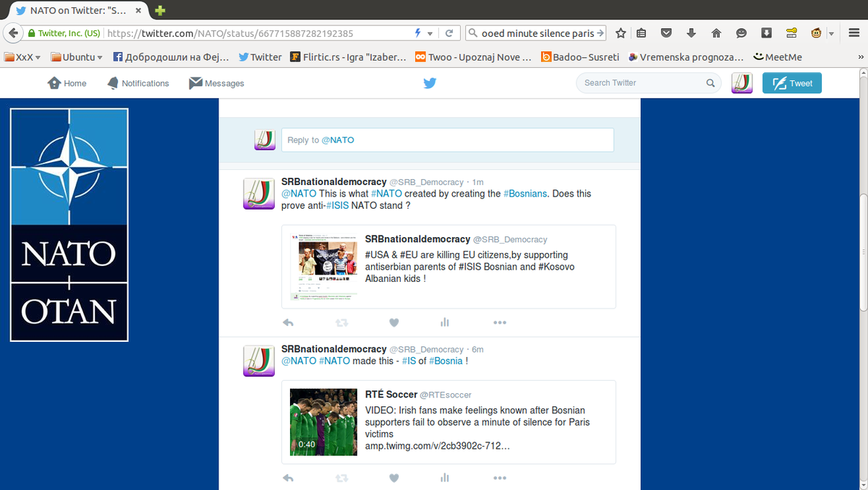
Task: Go to Twitter Home
Action: point(67,83)
